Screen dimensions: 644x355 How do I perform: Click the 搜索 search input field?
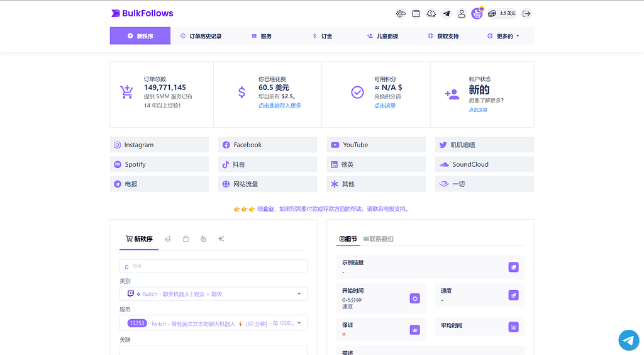214,266
